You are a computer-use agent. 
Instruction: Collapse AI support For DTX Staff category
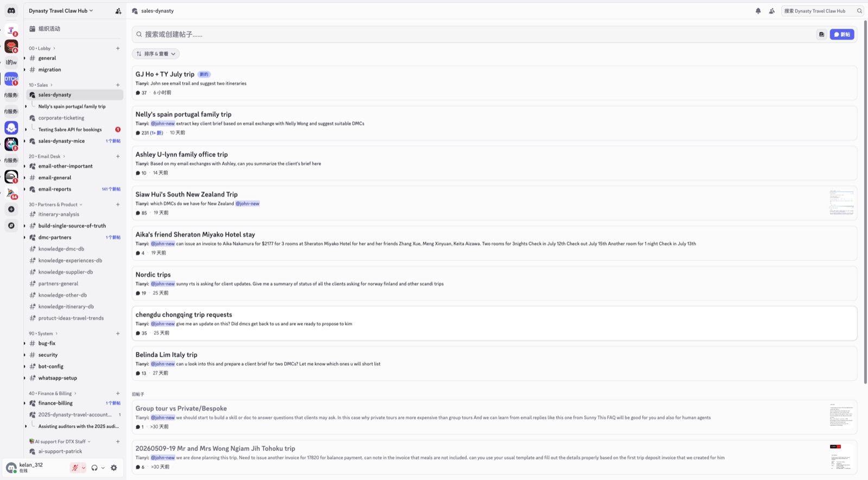(x=60, y=441)
